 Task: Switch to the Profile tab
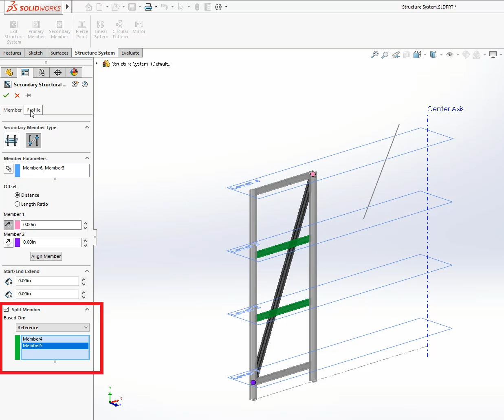pyautogui.click(x=33, y=110)
